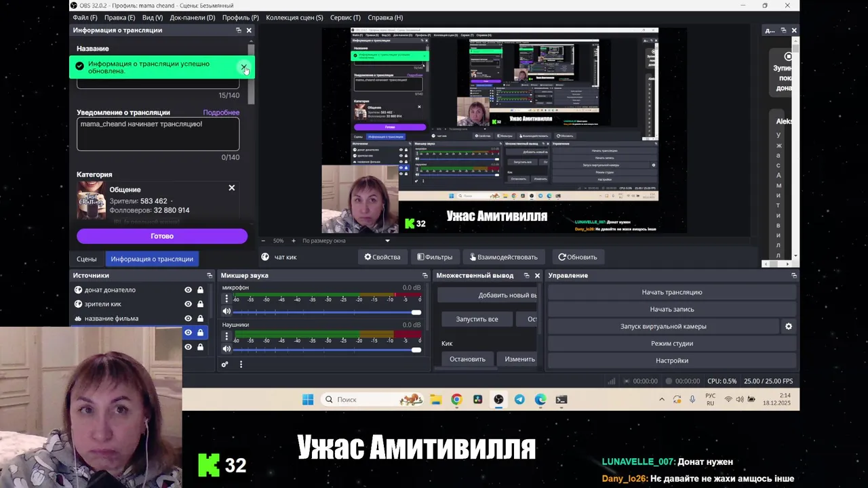
Task: Unlock the донат донателло source
Action: pyautogui.click(x=200, y=290)
